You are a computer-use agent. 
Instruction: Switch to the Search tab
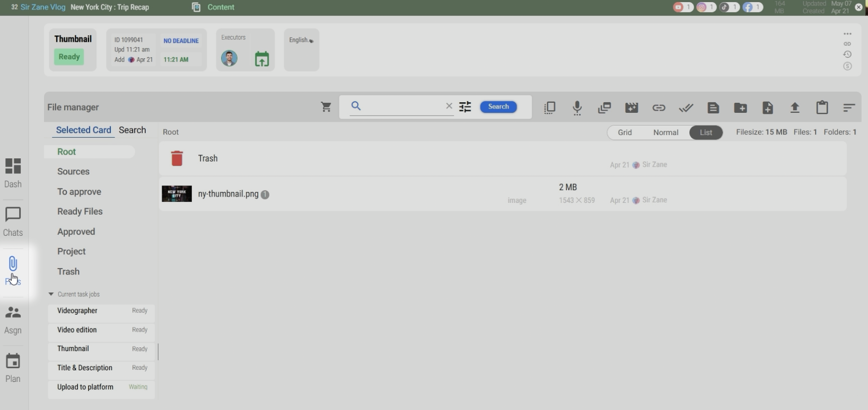(x=132, y=130)
